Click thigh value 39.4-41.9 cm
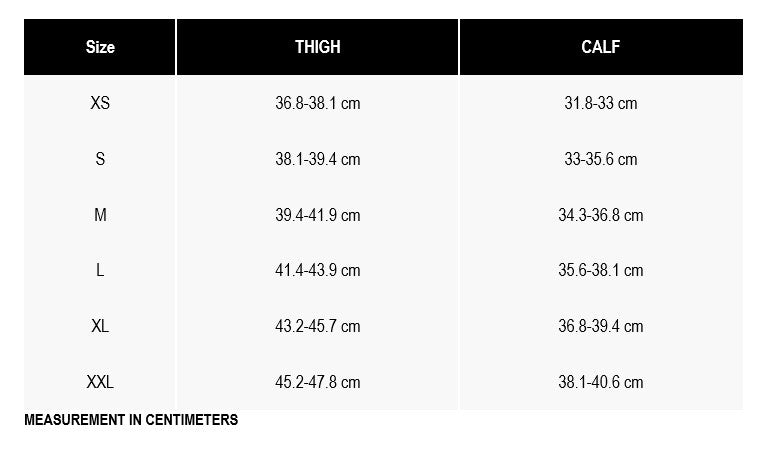Viewport: 759px width, 469px height. (317, 215)
